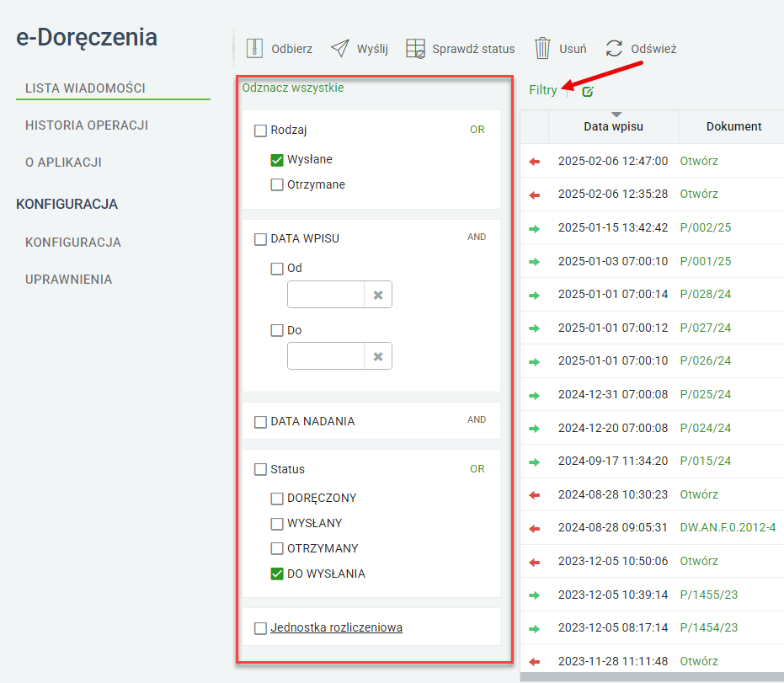Open document P/028/24
Image resolution: width=784 pixels, height=683 pixels.
tap(706, 294)
